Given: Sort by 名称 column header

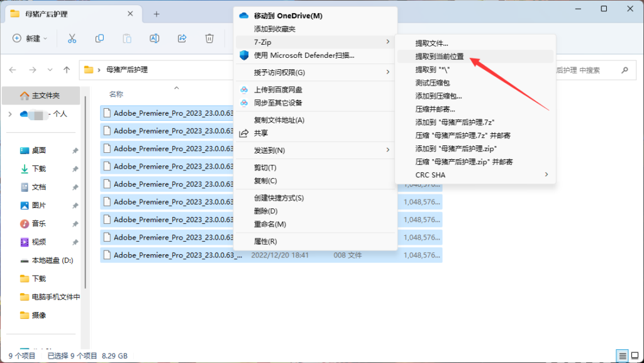Looking at the screenshot, I should (116, 94).
